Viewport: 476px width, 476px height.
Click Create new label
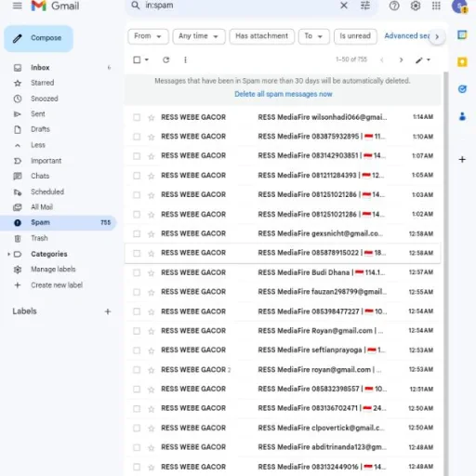(57, 285)
